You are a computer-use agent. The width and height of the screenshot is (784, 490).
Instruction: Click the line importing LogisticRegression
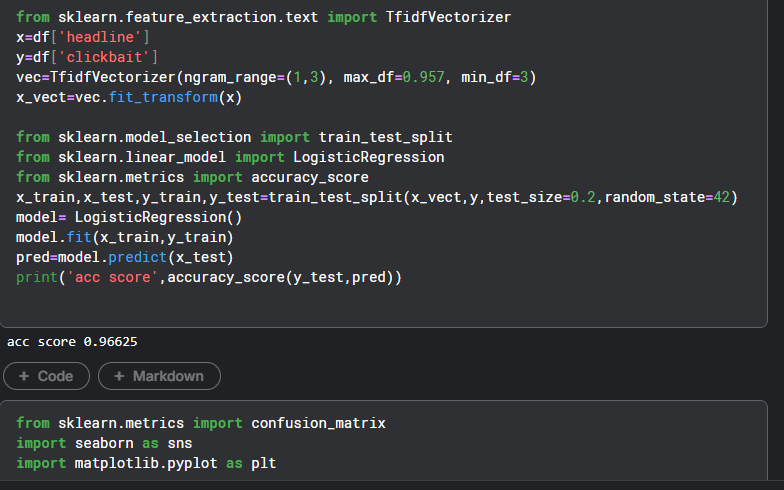click(x=230, y=157)
